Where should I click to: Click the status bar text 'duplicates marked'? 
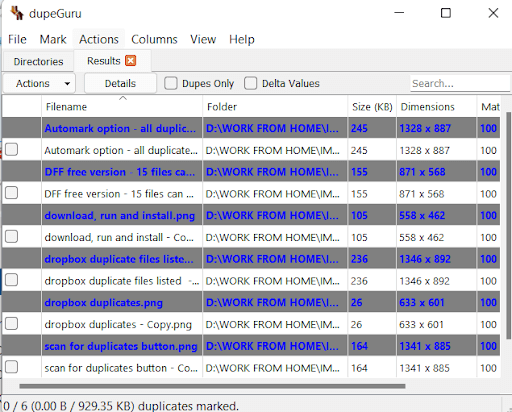[188, 406]
